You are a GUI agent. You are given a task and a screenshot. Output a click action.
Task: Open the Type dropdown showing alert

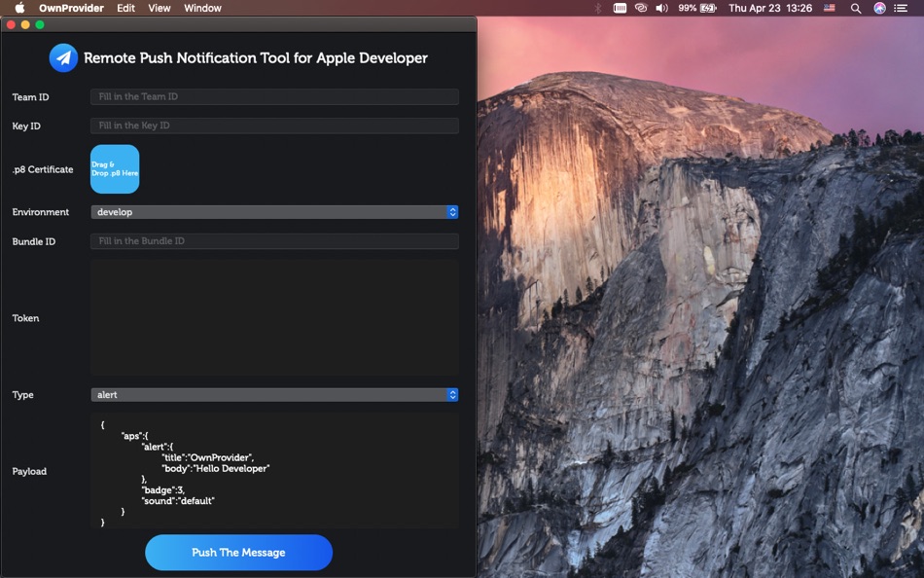tap(274, 395)
